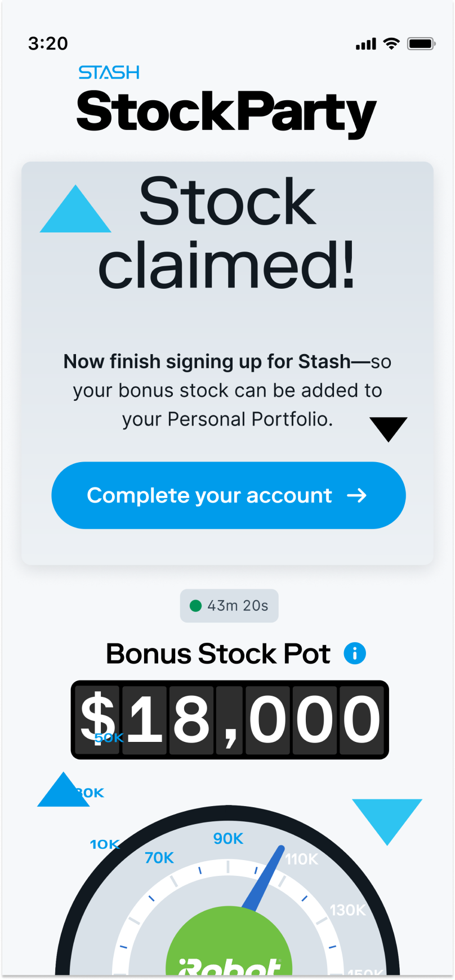Tap the arrow inside the Complete your account button

click(356, 495)
